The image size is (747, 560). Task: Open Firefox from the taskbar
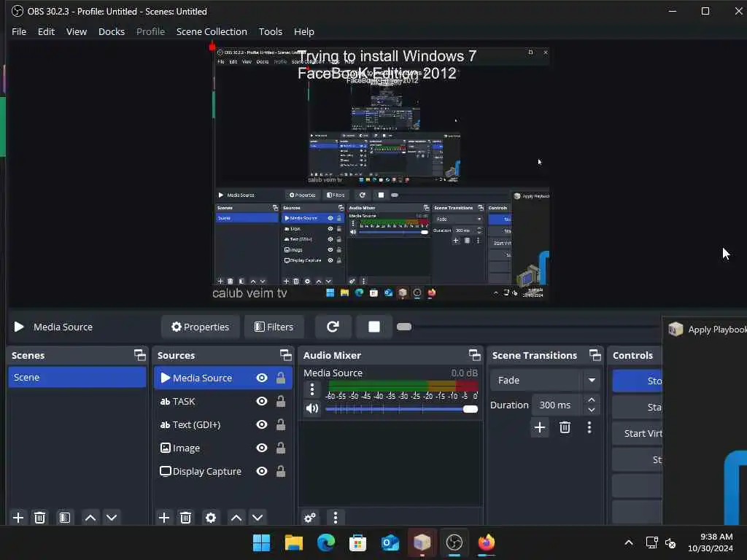coord(487,542)
